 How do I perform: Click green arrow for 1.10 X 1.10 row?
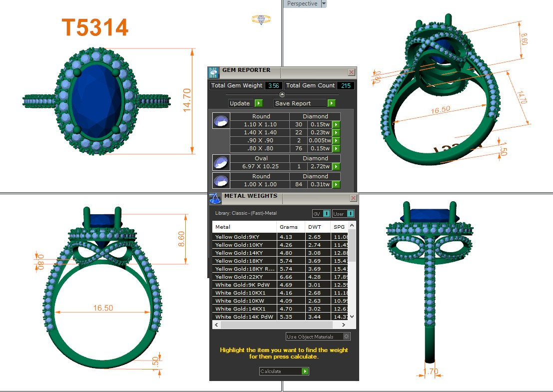[336, 124]
